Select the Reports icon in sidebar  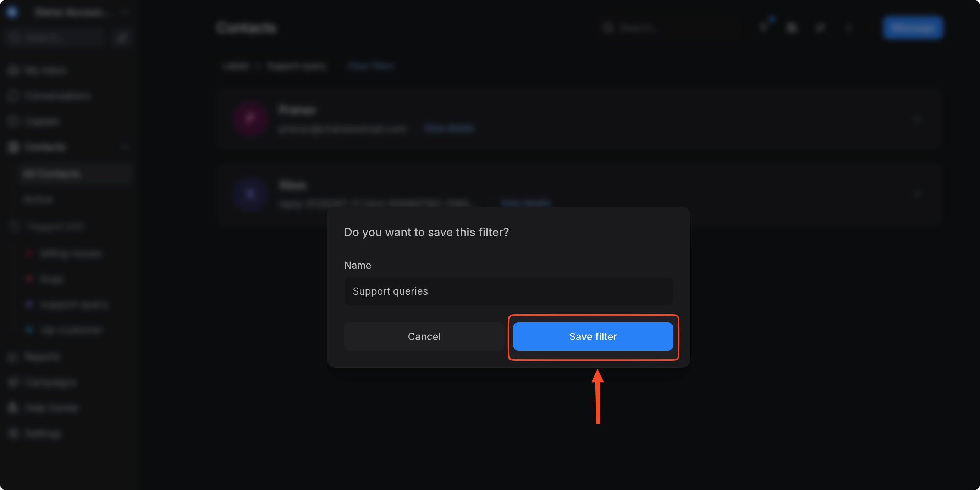13,357
